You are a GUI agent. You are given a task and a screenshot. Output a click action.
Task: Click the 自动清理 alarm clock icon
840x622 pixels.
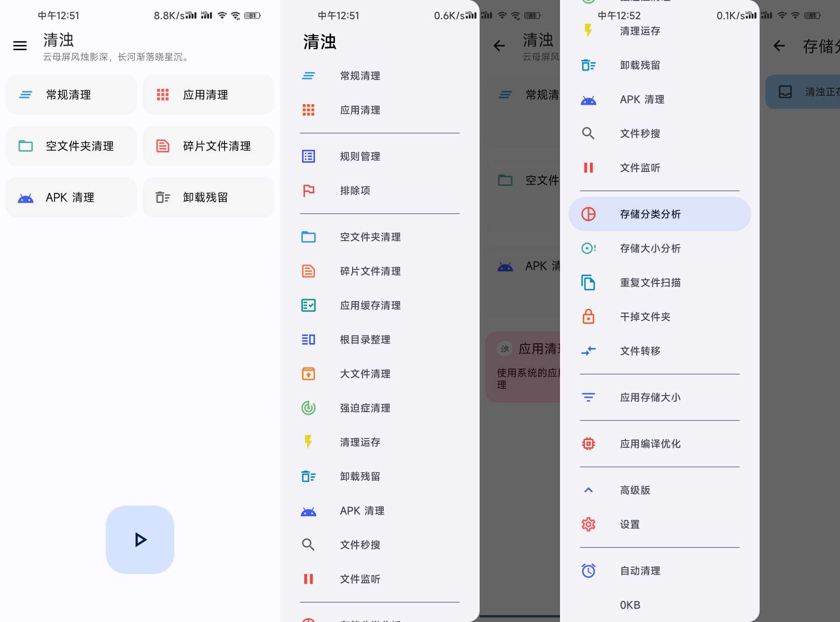pos(589,571)
